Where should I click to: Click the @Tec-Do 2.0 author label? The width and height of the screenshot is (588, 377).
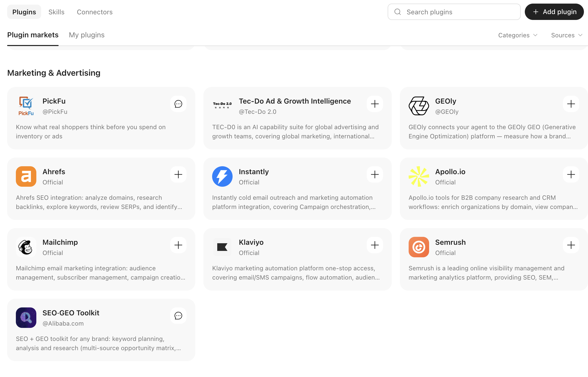[x=257, y=112]
